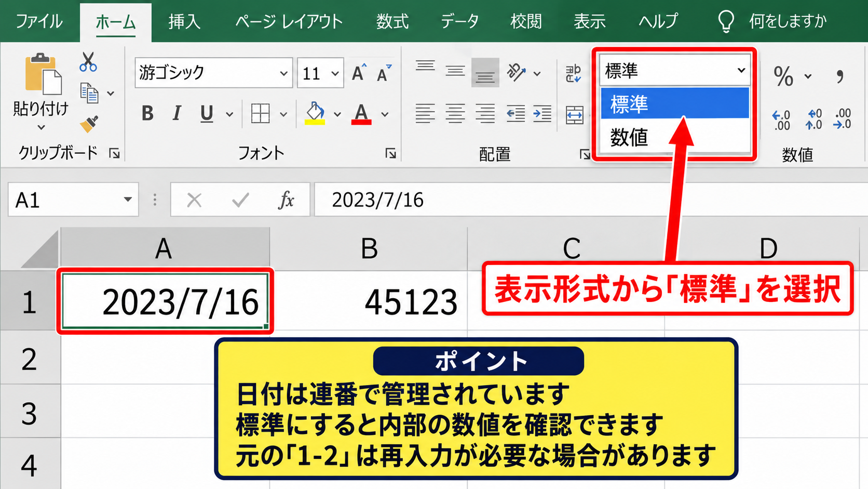The width and height of the screenshot is (868, 489).
Task: Apply comma style number format
Action: coord(839,76)
